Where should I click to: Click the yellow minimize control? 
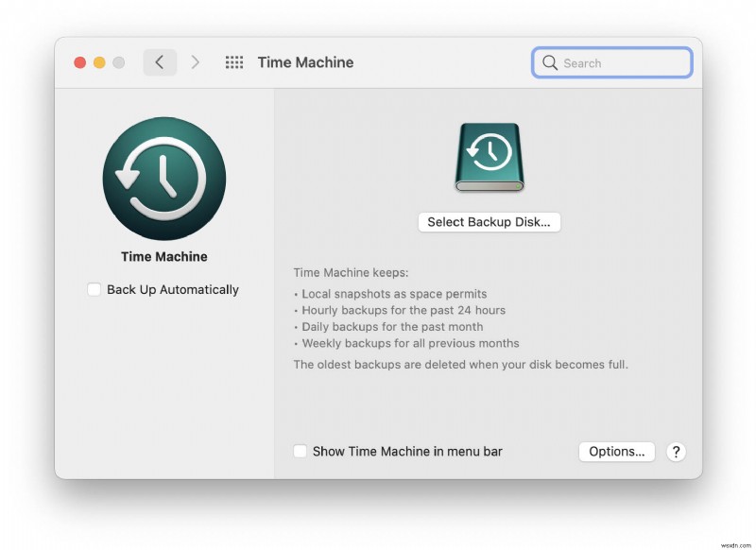(x=98, y=61)
